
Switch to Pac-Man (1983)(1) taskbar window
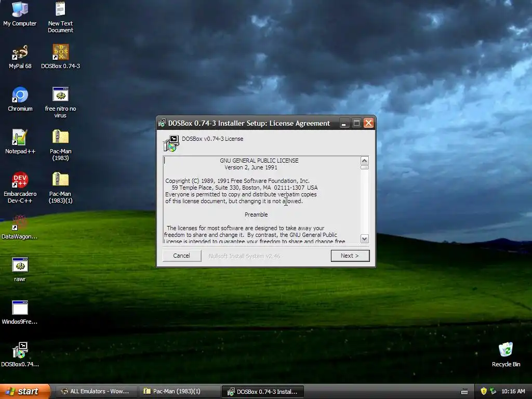179,391
